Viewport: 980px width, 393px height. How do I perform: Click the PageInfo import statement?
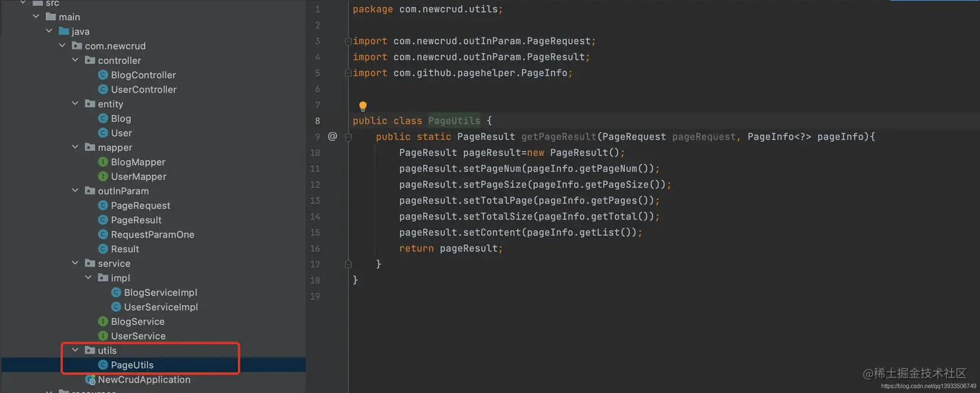click(x=462, y=73)
